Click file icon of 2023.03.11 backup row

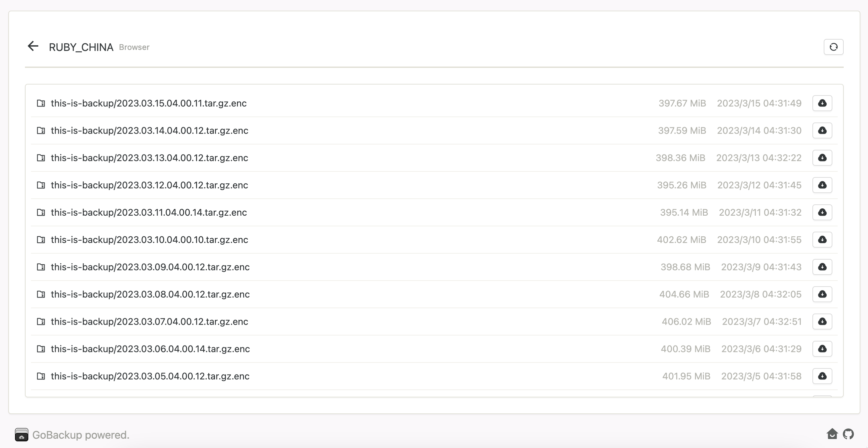[41, 212]
